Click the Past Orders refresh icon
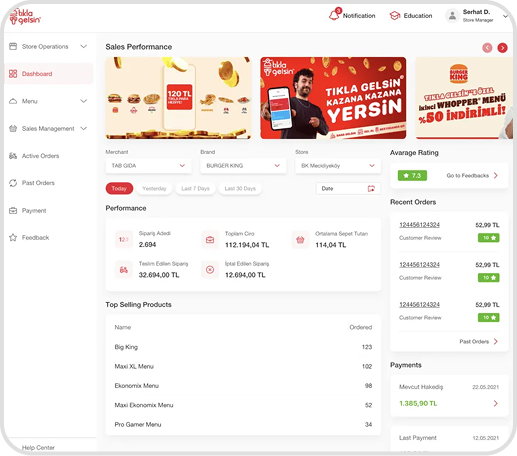517x456 pixels. (x=13, y=183)
